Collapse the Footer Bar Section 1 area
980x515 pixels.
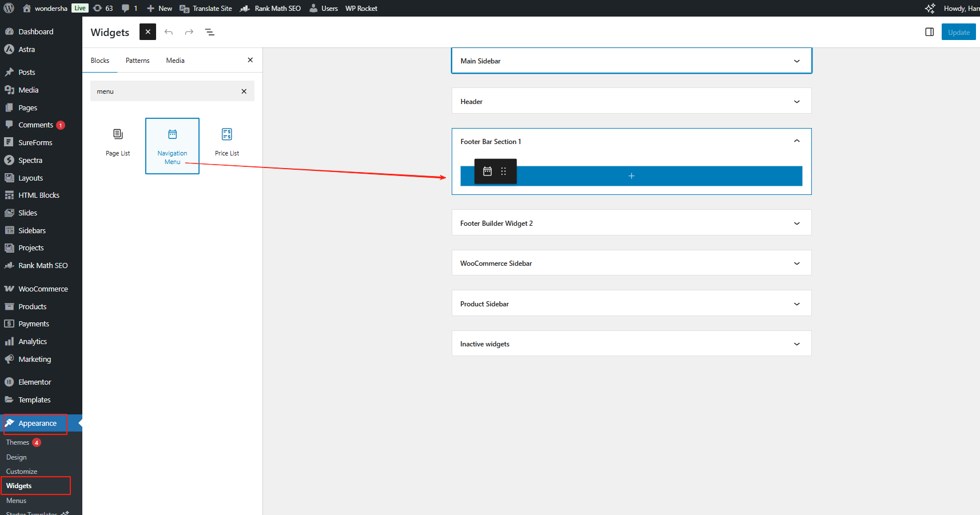(796, 141)
